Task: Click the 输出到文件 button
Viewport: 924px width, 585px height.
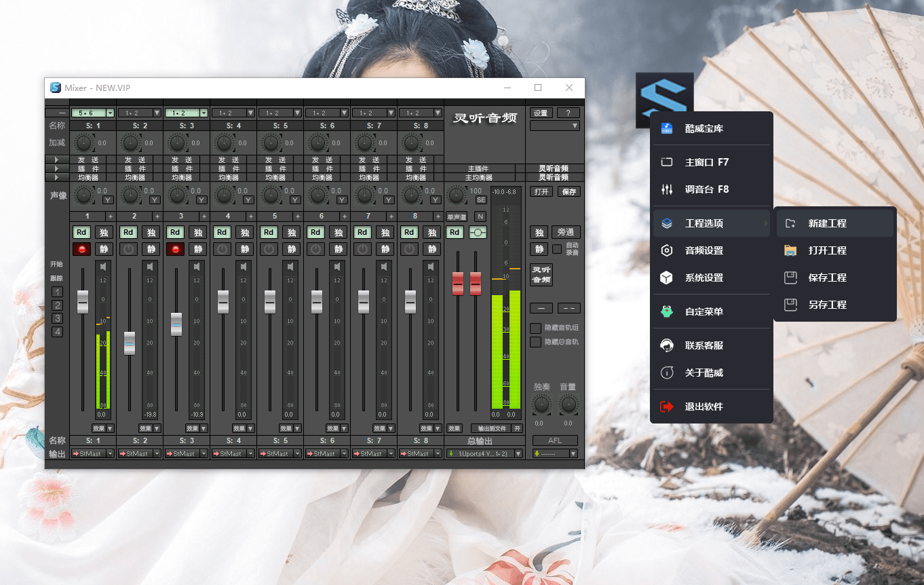Action: 492,428
